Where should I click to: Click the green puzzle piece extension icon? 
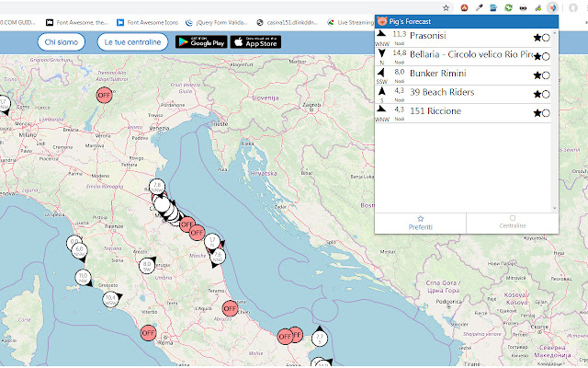coord(537,7)
